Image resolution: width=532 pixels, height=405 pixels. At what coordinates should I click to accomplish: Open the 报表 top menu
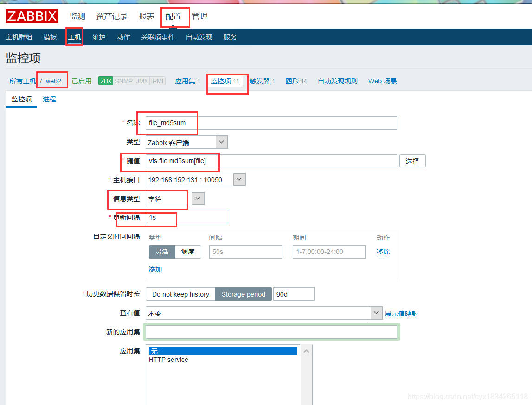click(x=146, y=16)
